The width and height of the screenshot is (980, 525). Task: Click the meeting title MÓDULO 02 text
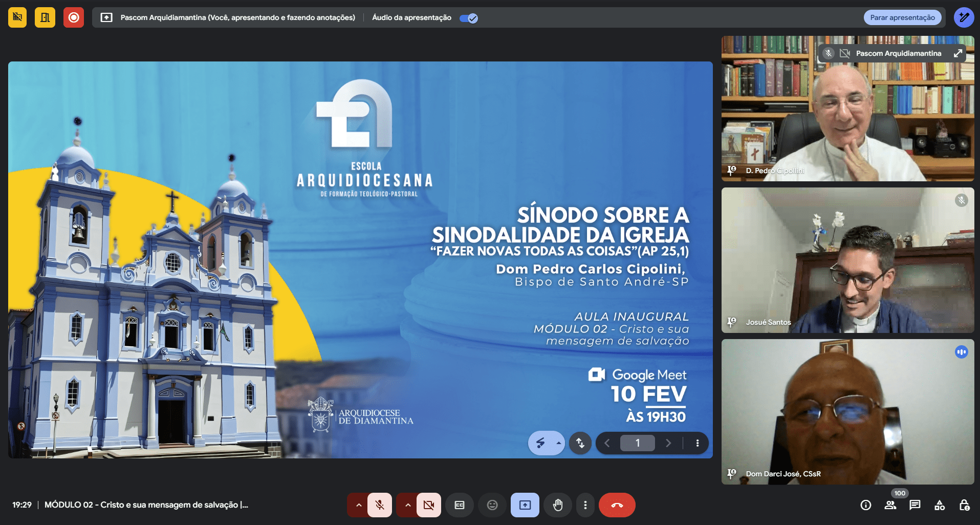(146, 505)
